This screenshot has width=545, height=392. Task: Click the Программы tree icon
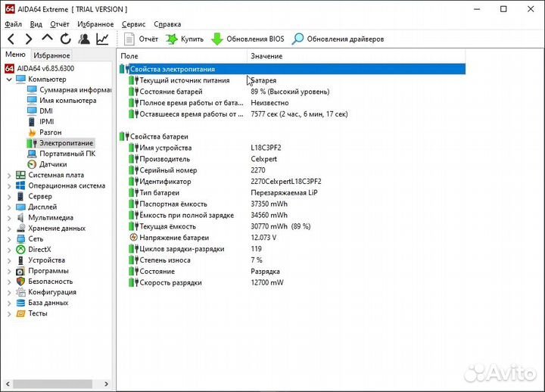pos(21,271)
